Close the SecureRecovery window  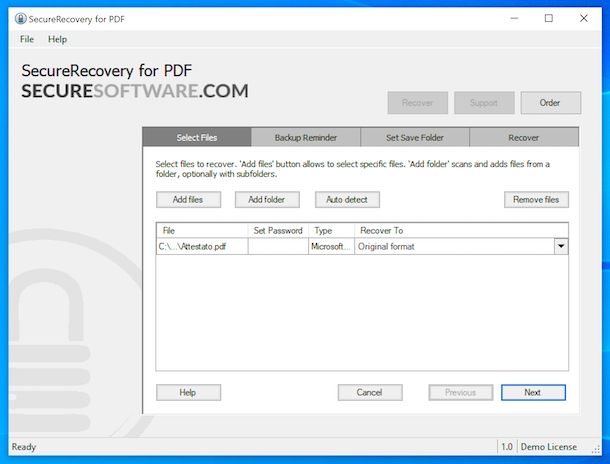(x=584, y=18)
